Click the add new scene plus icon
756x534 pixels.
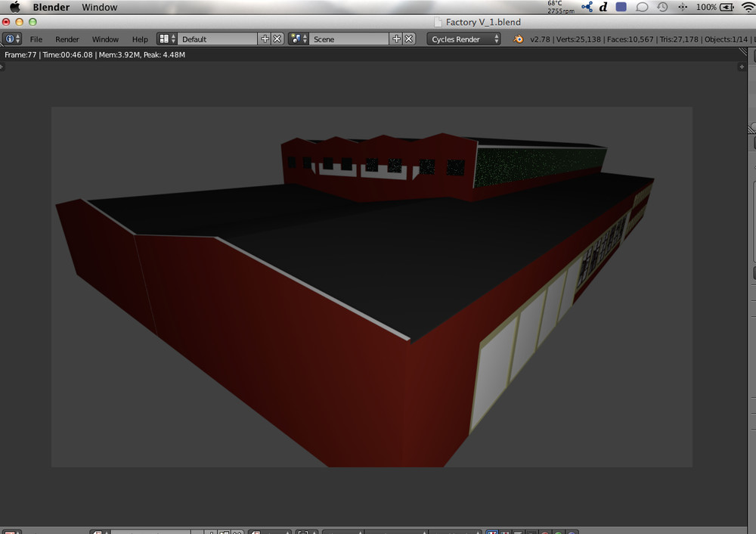click(396, 39)
